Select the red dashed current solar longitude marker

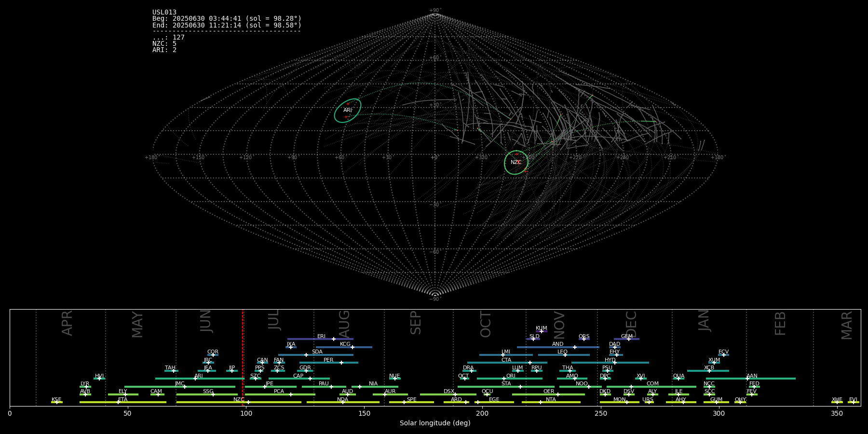pyautogui.click(x=243, y=357)
